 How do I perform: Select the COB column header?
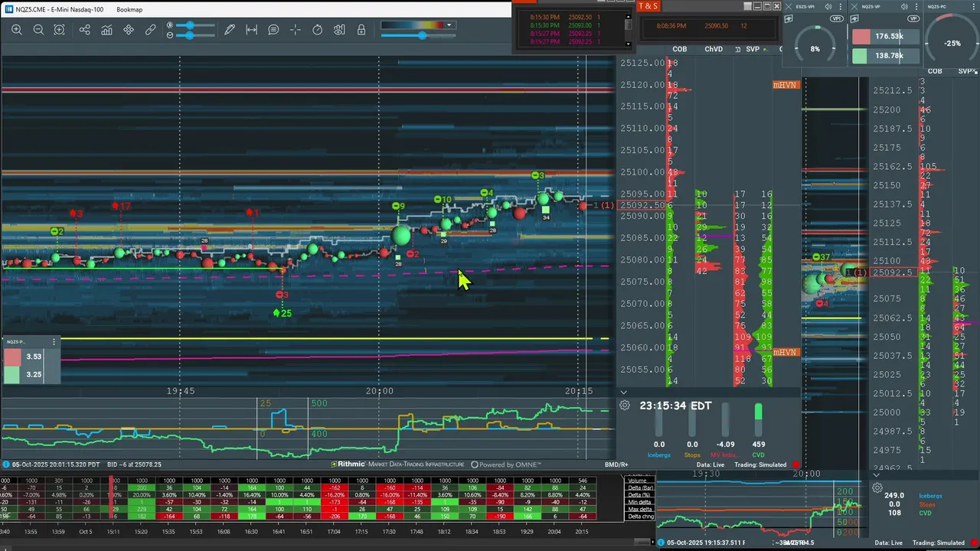click(679, 49)
